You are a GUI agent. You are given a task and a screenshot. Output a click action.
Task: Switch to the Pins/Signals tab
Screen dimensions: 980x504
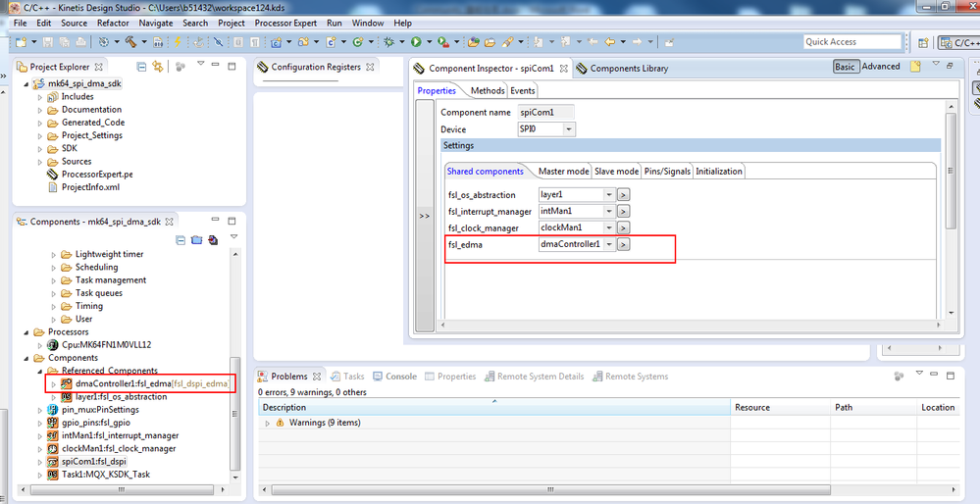click(667, 172)
